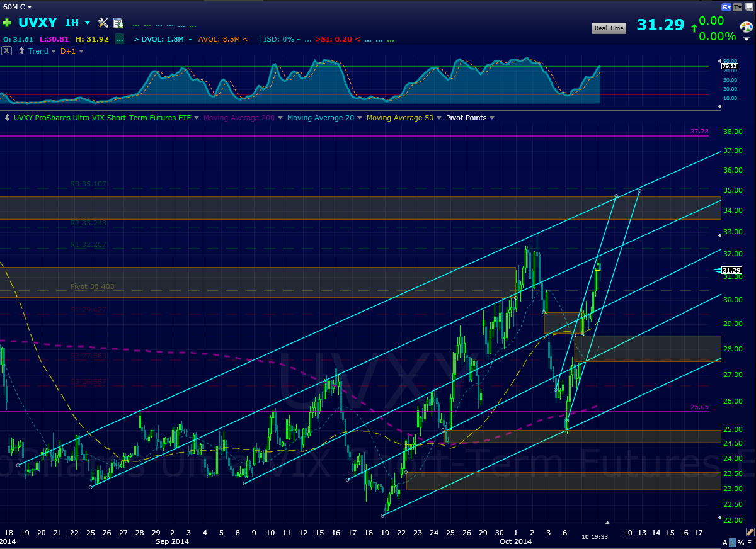The image size is (756, 549).
Task: Toggle the F scale mode
Action: coord(749,542)
